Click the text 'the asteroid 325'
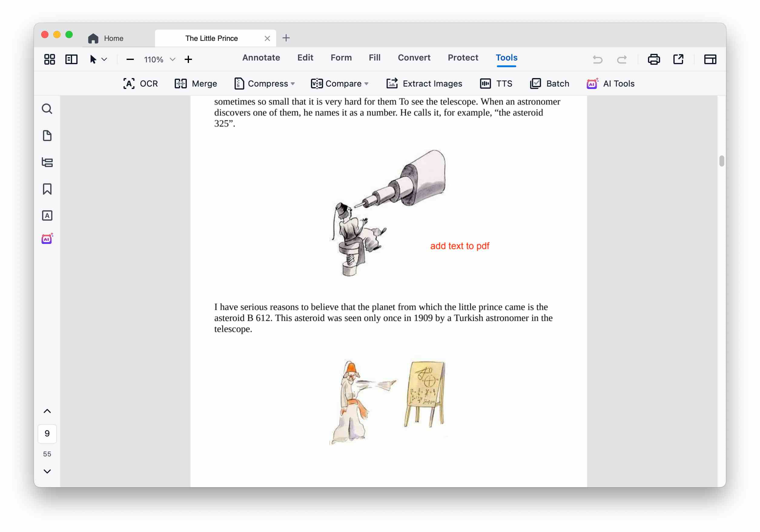 pyautogui.click(x=378, y=118)
